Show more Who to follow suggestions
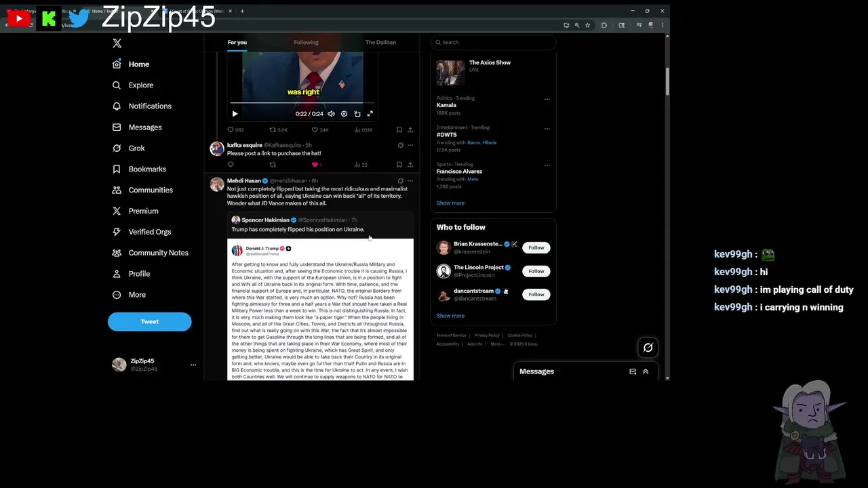Screen dimensions: 868x488 pos(450,316)
